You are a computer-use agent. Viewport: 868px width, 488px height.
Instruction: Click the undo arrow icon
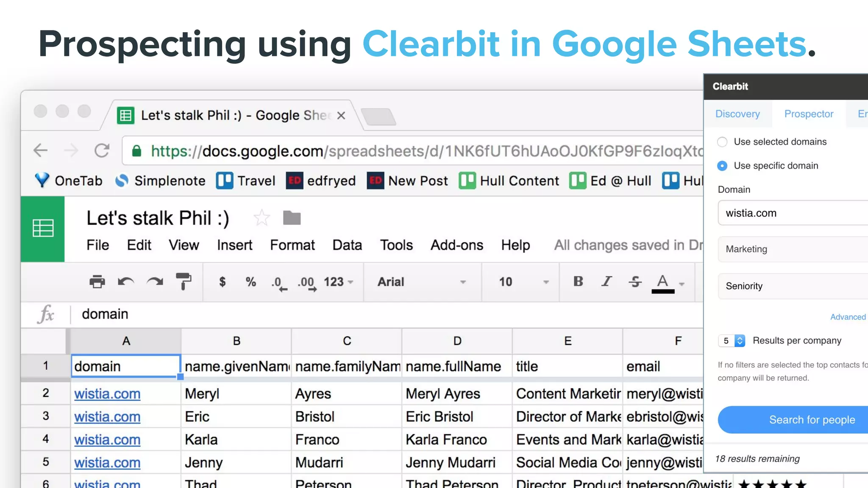[126, 282]
